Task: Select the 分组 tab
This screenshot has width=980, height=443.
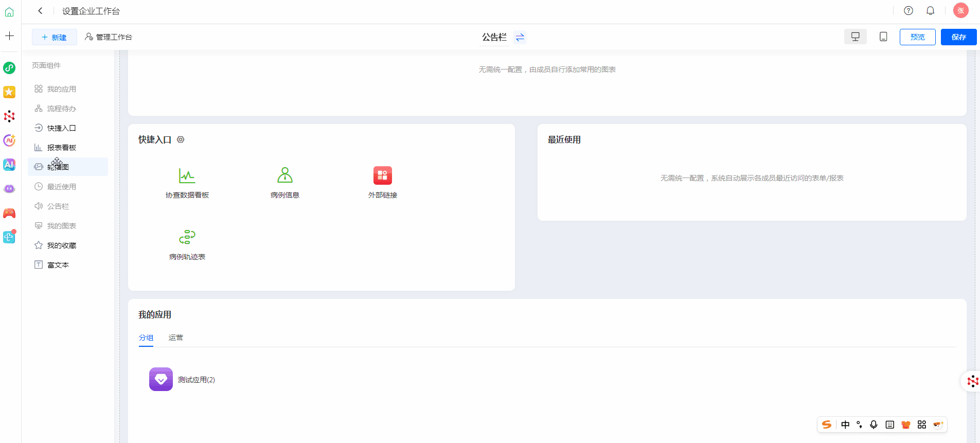Action: tap(146, 338)
